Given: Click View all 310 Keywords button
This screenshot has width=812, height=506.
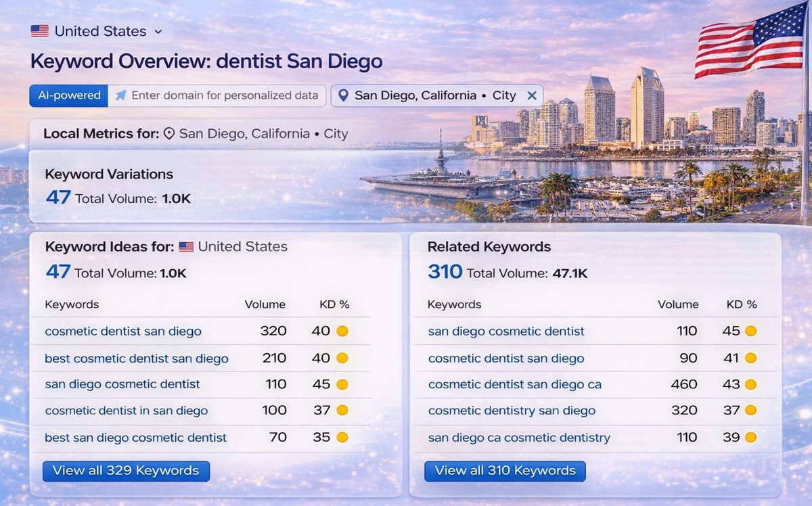Looking at the screenshot, I should [505, 471].
